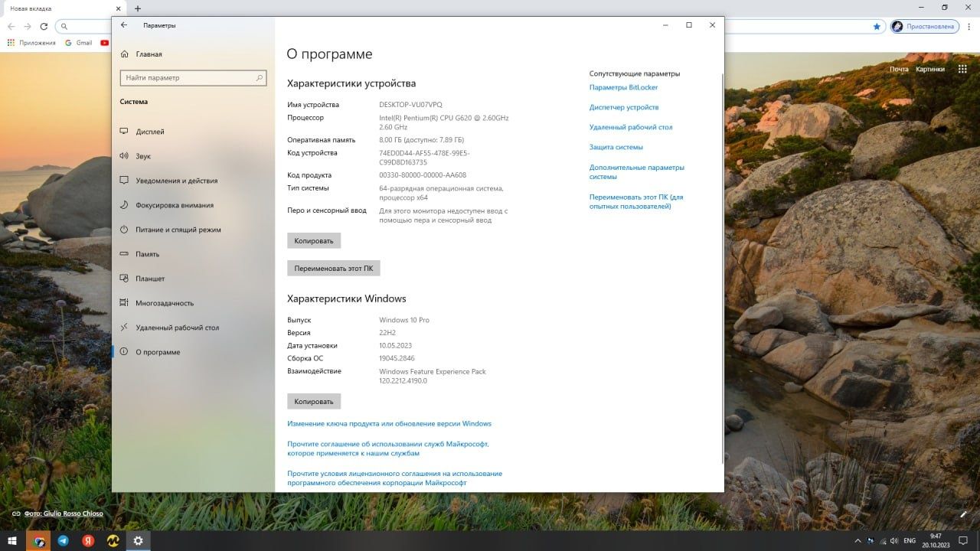The width and height of the screenshot is (980, 551).
Task: Open the Chrome apps grid icon
Action: 11,43
